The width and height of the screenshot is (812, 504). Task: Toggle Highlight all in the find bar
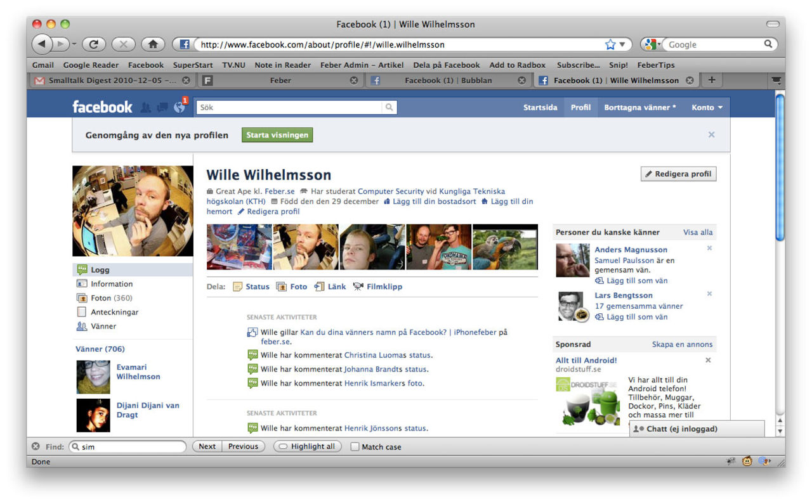coord(307,446)
